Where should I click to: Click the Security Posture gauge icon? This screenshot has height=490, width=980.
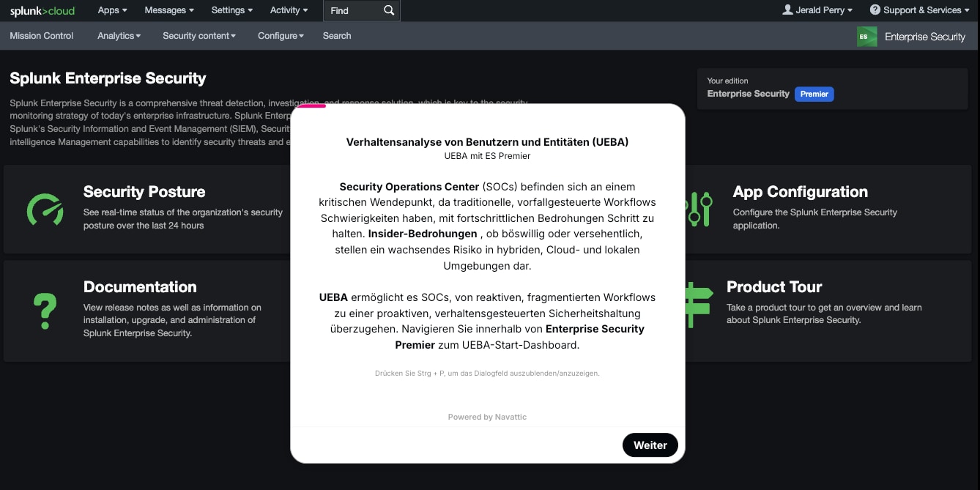click(x=45, y=209)
